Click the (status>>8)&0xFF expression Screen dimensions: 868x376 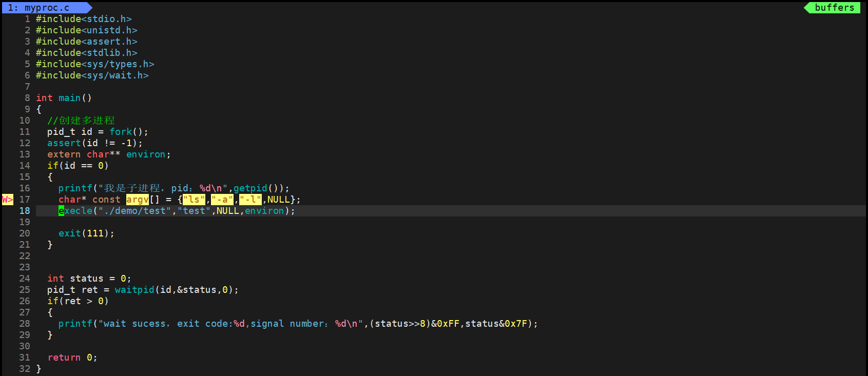414,324
